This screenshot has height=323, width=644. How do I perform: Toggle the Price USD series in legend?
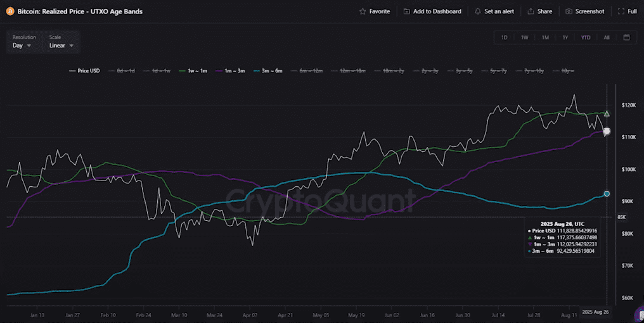(84, 71)
